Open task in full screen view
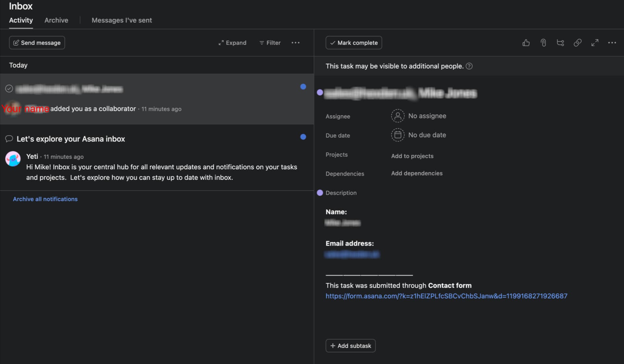This screenshot has width=624, height=364. point(595,43)
